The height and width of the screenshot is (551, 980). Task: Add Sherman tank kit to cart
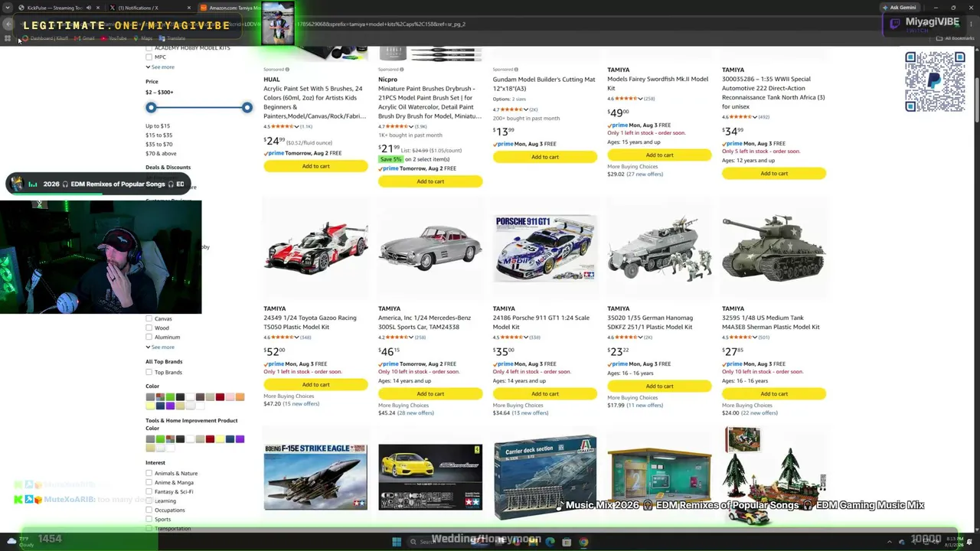[x=774, y=394]
